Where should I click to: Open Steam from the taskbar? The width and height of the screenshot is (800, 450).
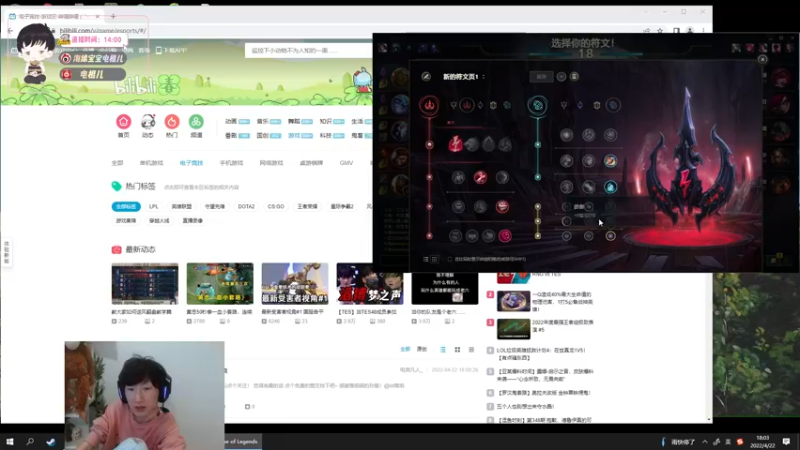pos(51,442)
